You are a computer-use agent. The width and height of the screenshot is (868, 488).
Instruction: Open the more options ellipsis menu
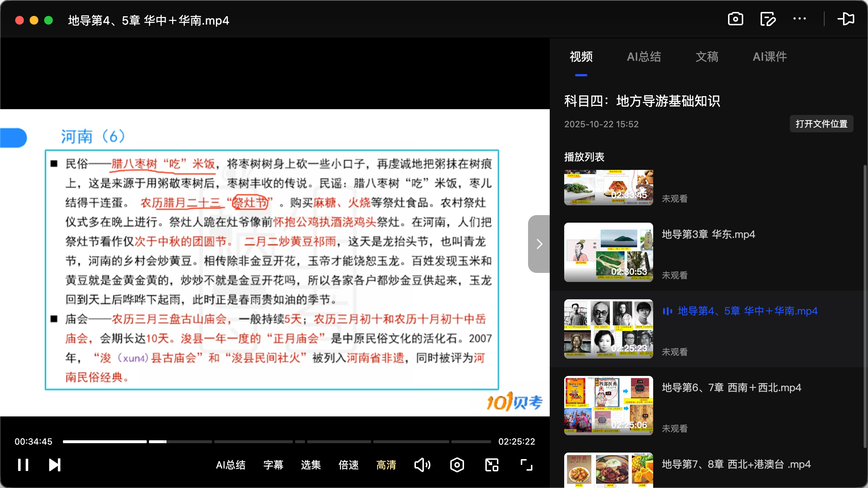[x=799, y=19]
